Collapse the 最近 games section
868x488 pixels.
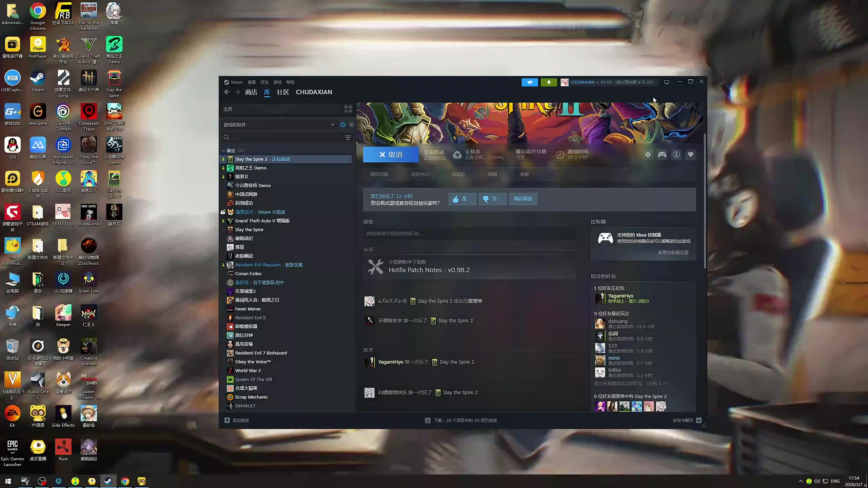pyautogui.click(x=223, y=150)
